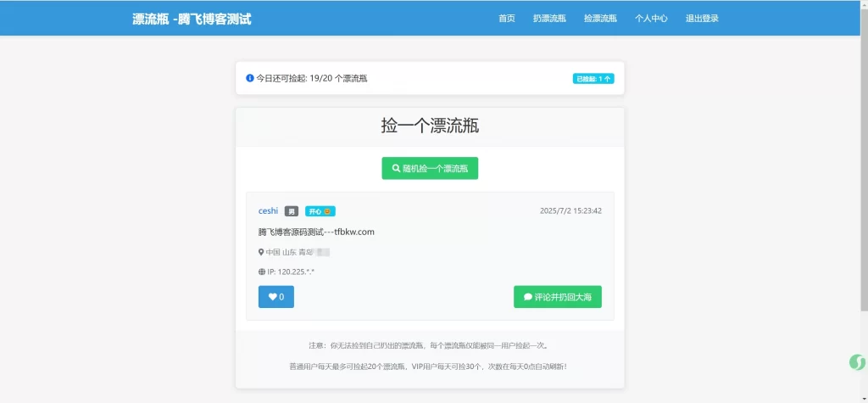Click the heart like button showing 0
868x403 pixels.
(276, 297)
